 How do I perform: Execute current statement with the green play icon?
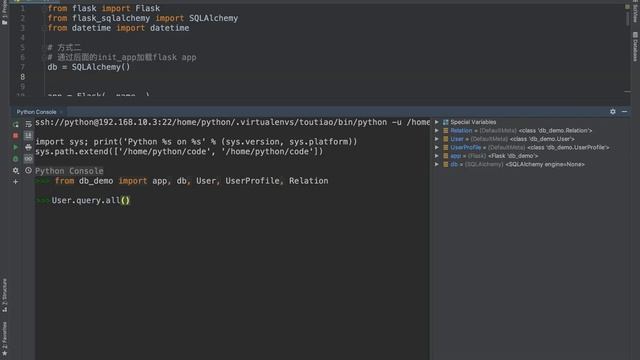16,147
